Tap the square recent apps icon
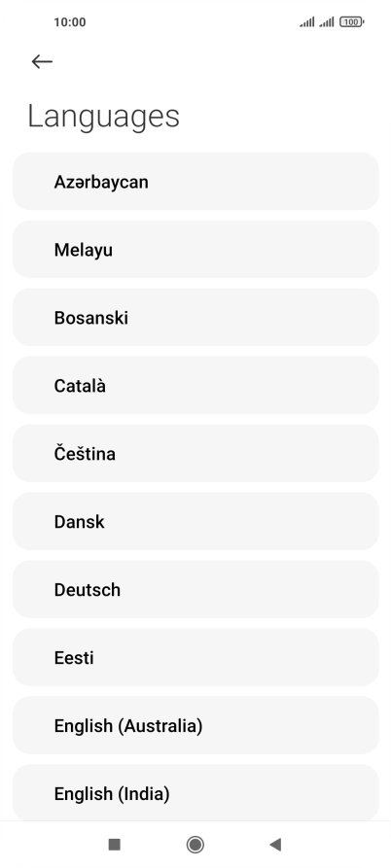This screenshot has height=868, width=391. (x=114, y=845)
